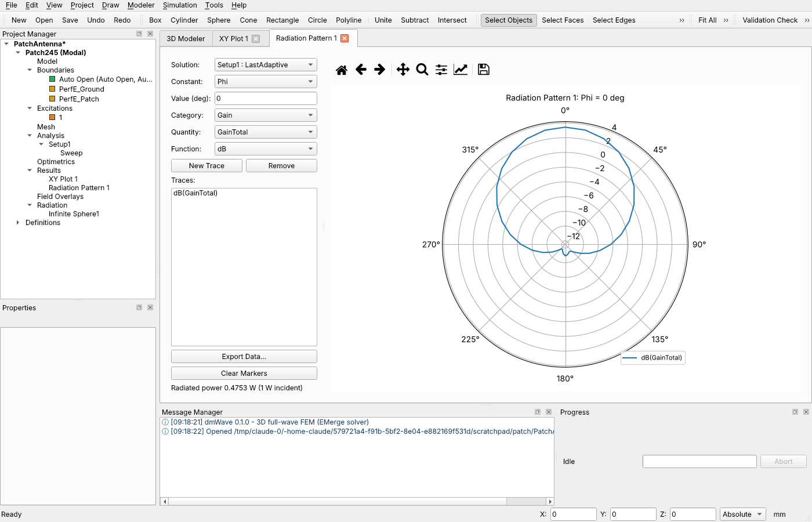Switch to Select Edges mode
The height and width of the screenshot is (522, 812).
pos(614,20)
